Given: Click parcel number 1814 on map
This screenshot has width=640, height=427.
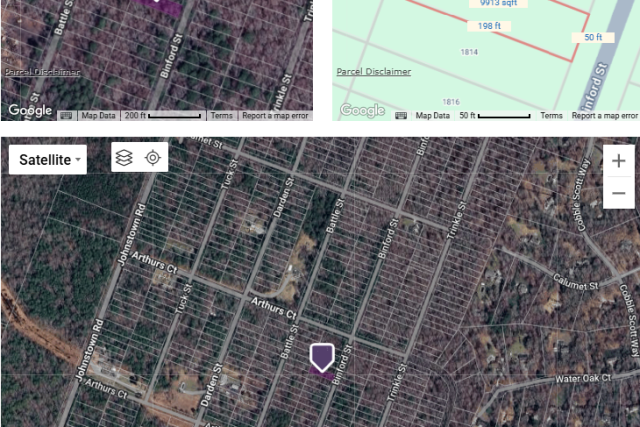Looking at the screenshot, I should pos(469,52).
